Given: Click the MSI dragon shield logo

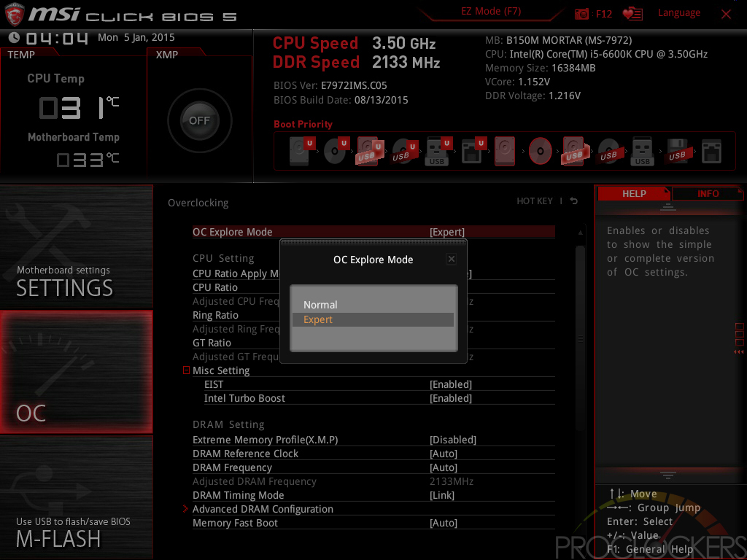Looking at the screenshot, I should 15,15.
